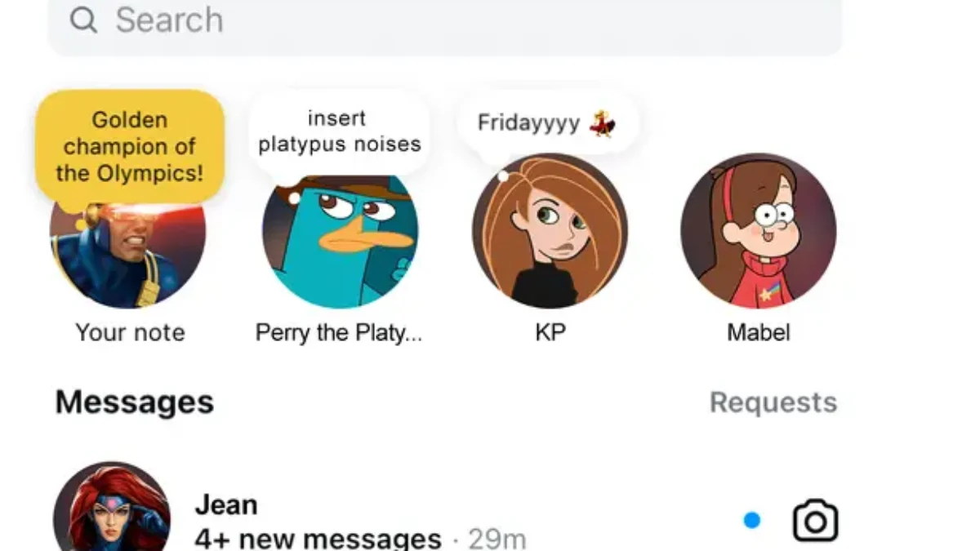The width and height of the screenshot is (980, 551).
Task: Open Jean's profile picture
Action: coord(112,507)
